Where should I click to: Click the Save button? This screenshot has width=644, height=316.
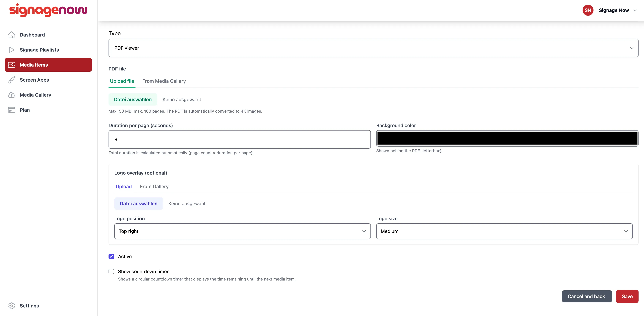tap(627, 296)
